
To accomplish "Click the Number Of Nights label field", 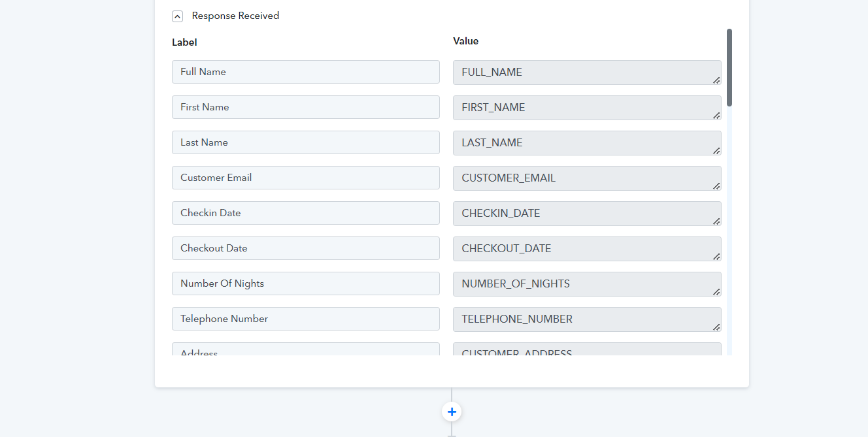I will click(x=305, y=283).
